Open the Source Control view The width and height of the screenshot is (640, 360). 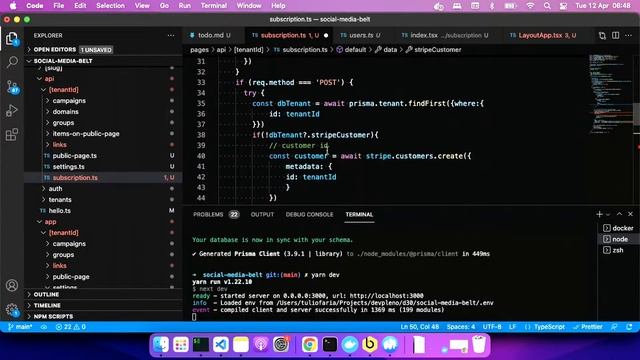(12, 87)
